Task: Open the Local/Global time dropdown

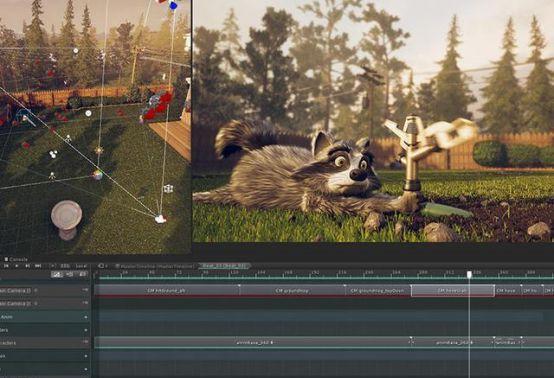Action: coord(81,266)
